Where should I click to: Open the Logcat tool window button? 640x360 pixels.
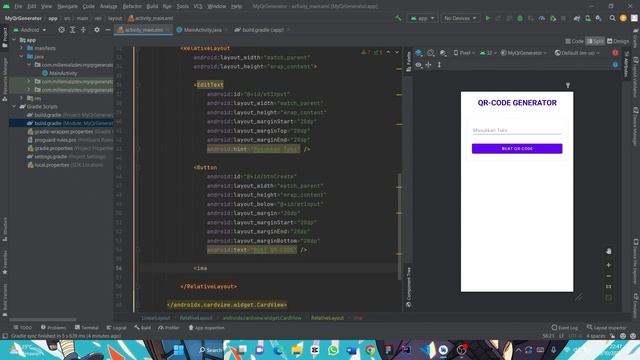click(x=116, y=328)
